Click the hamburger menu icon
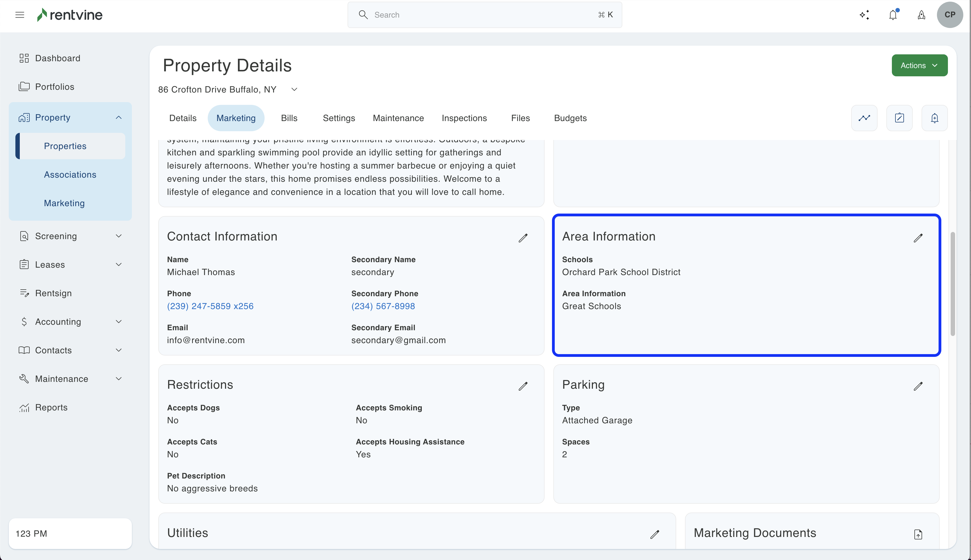 [x=20, y=15]
